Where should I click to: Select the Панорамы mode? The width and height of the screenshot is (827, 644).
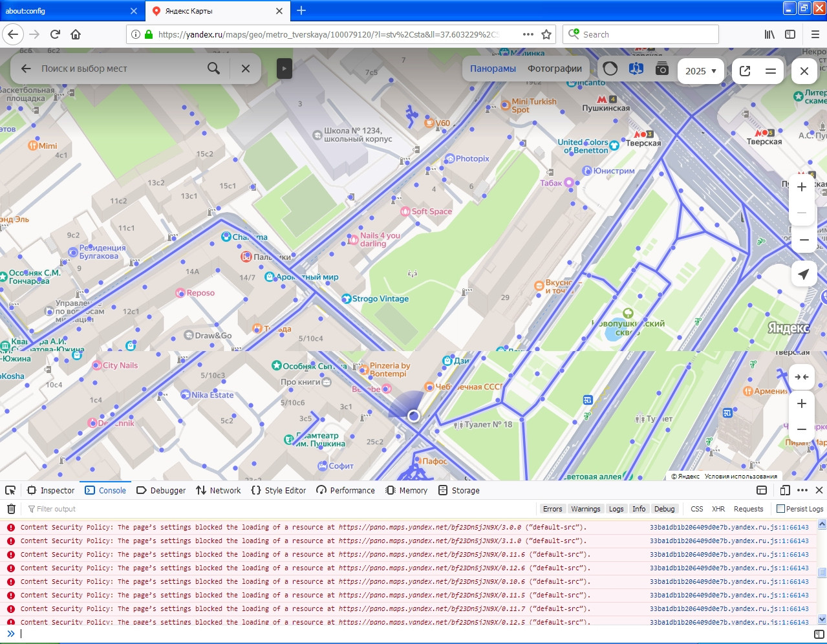(493, 69)
